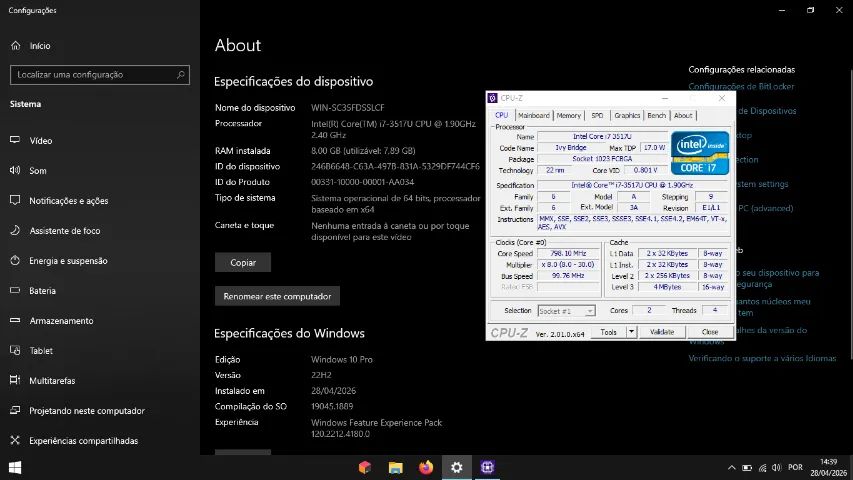Expand Tools dropdown arrow in CPU-Z
853x480 pixels.
tap(631, 332)
